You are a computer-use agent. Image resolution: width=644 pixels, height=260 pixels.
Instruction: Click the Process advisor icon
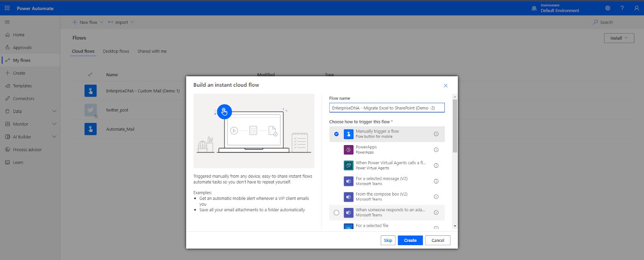pyautogui.click(x=7, y=150)
